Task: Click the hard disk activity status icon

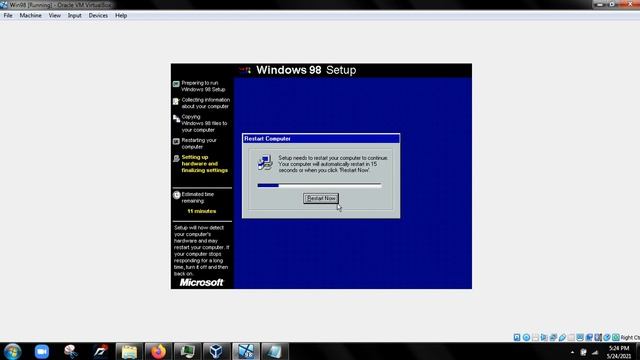Action: click(517, 338)
